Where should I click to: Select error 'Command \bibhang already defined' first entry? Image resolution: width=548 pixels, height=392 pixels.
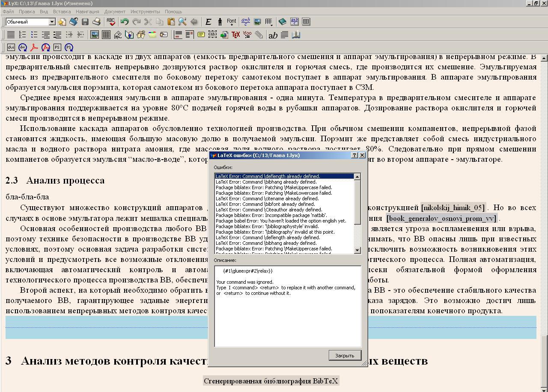coord(284,182)
